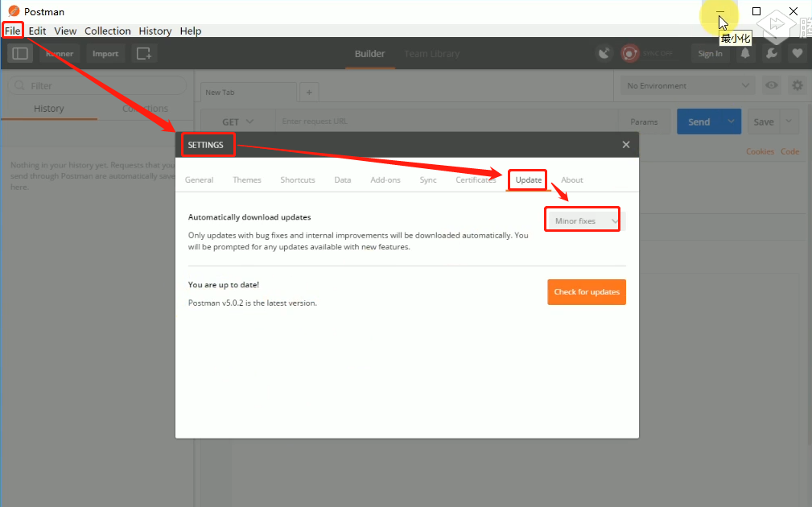Image resolution: width=812 pixels, height=507 pixels.
Task: Open new window icon in toolbar
Action: pyautogui.click(x=144, y=53)
